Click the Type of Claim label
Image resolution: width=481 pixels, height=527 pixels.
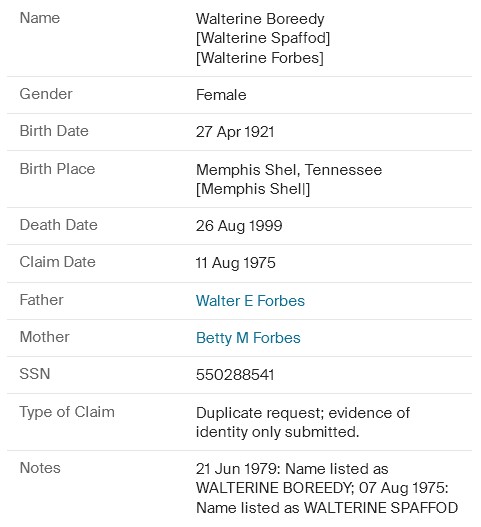pos(67,412)
